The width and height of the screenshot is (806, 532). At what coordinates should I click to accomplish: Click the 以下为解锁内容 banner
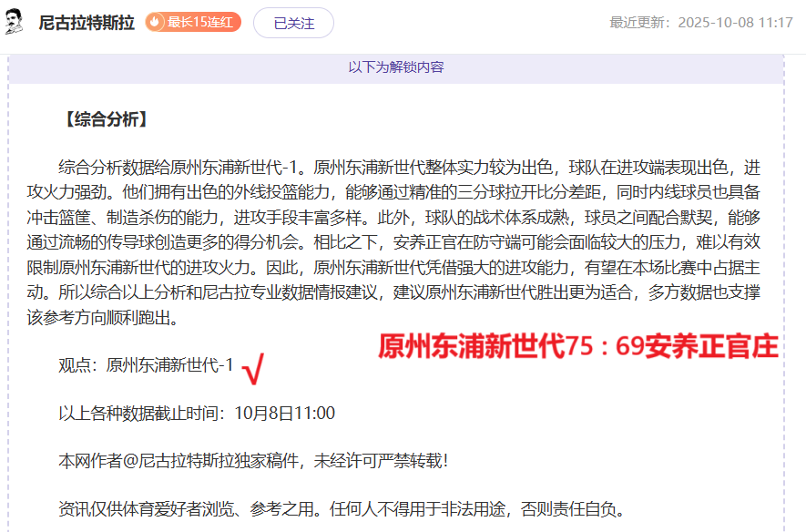point(396,67)
